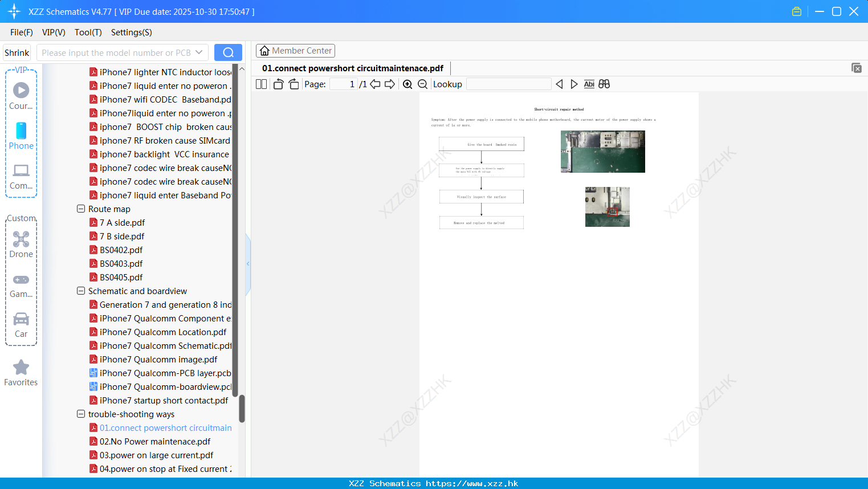The height and width of the screenshot is (489, 868).
Task: Click the blue search magnifier button
Action: click(228, 52)
